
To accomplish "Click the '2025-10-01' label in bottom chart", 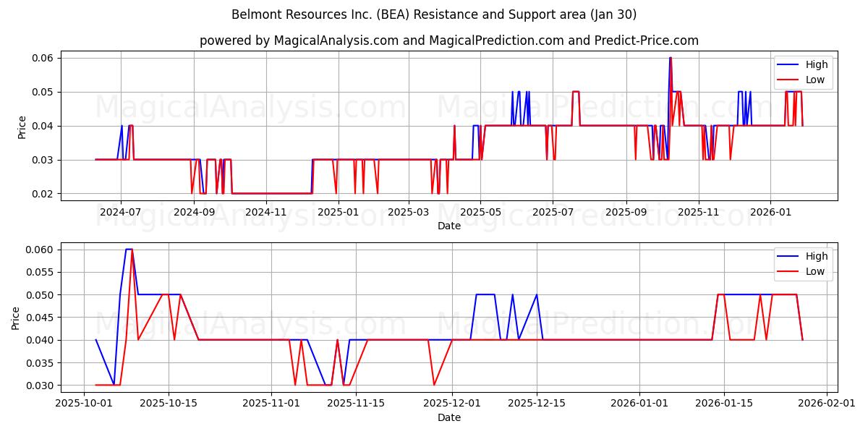I will click(x=84, y=404).
